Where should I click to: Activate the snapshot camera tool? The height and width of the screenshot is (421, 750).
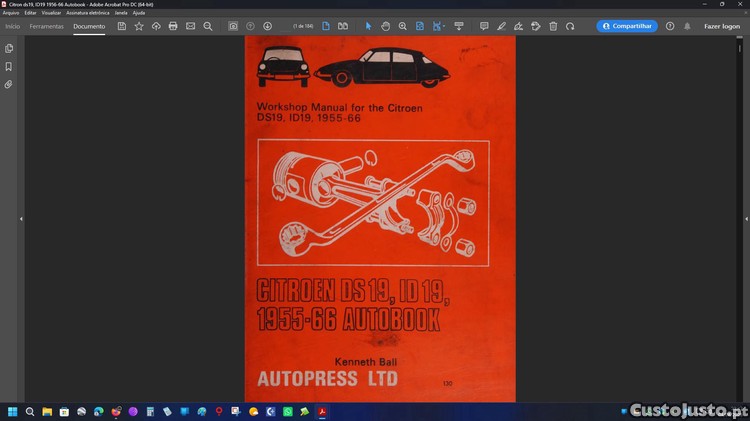tap(233, 26)
